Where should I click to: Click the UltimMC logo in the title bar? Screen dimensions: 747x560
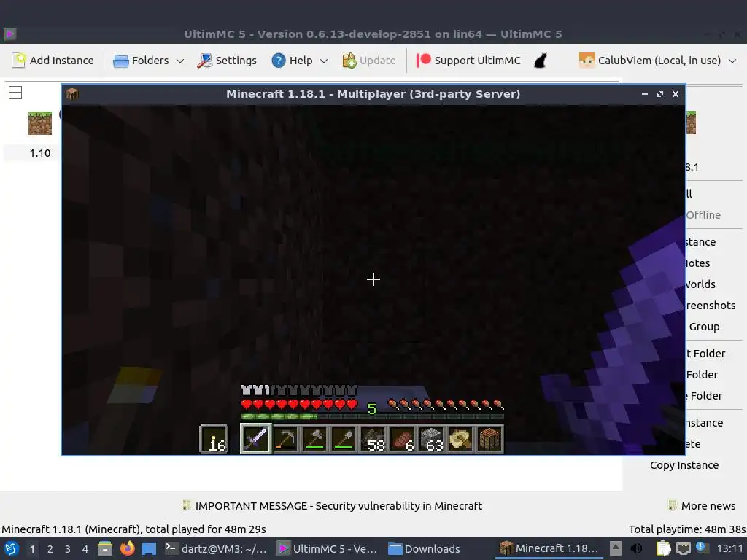click(10, 34)
